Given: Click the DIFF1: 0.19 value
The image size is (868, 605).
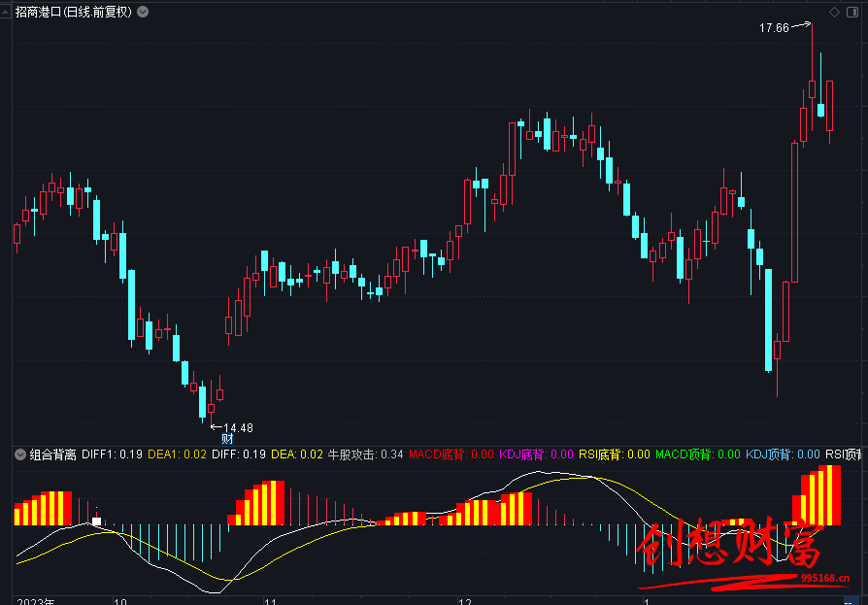Looking at the screenshot, I should tap(112, 454).
